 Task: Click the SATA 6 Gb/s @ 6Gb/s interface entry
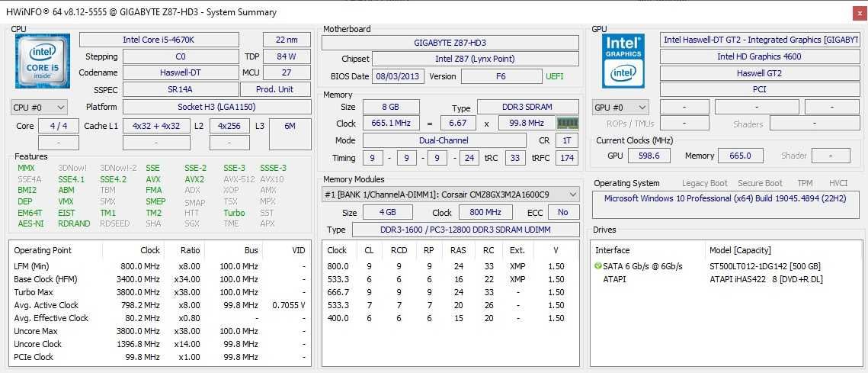coord(642,266)
